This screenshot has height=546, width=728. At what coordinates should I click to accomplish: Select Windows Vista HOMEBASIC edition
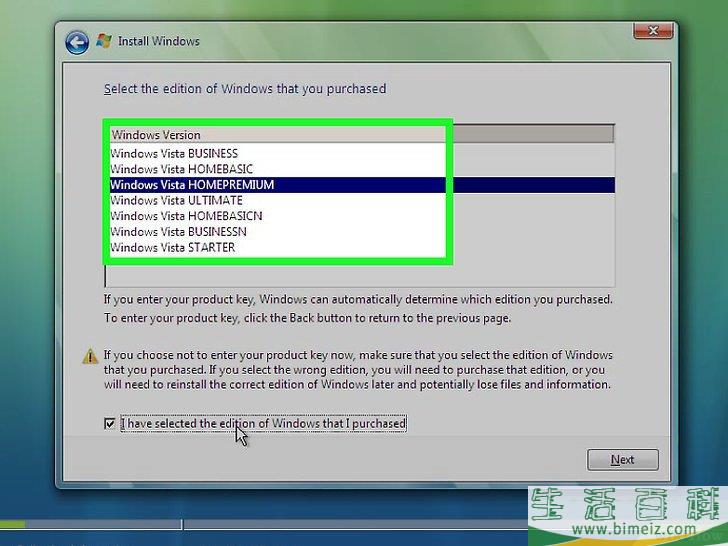[362, 169]
